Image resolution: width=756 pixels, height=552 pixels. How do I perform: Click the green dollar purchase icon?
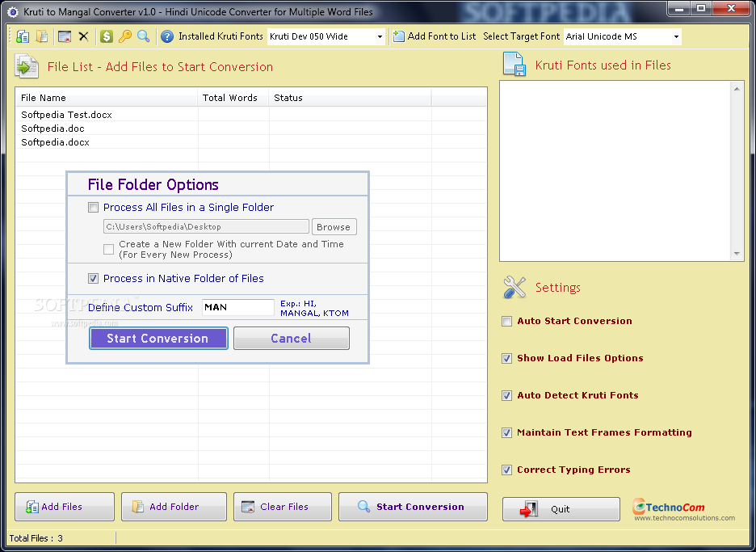click(x=106, y=36)
